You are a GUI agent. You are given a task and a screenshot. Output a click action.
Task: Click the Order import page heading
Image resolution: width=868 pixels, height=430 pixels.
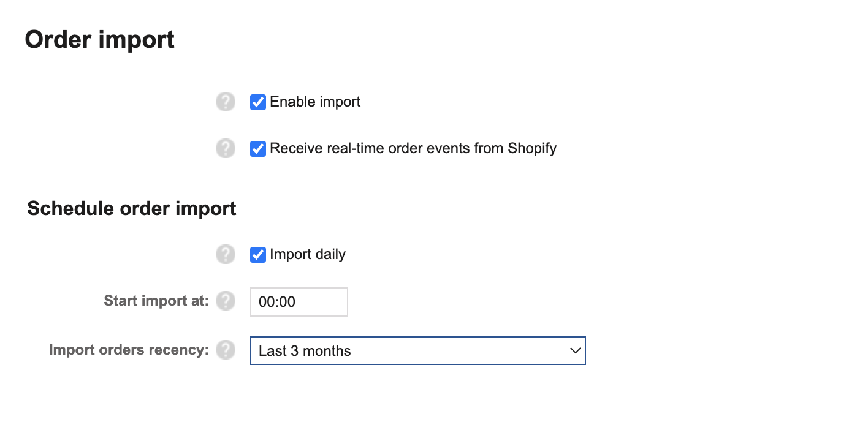pyautogui.click(x=100, y=40)
